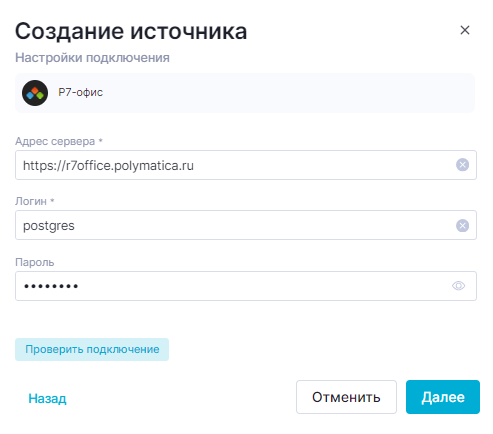Proceed with the Далее button

tap(443, 397)
